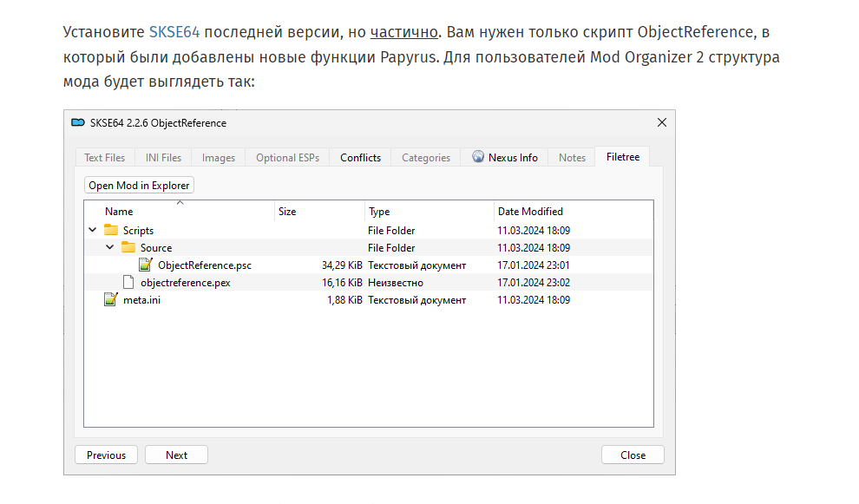Open the Nexus Info tab
859x504 pixels.
point(504,158)
